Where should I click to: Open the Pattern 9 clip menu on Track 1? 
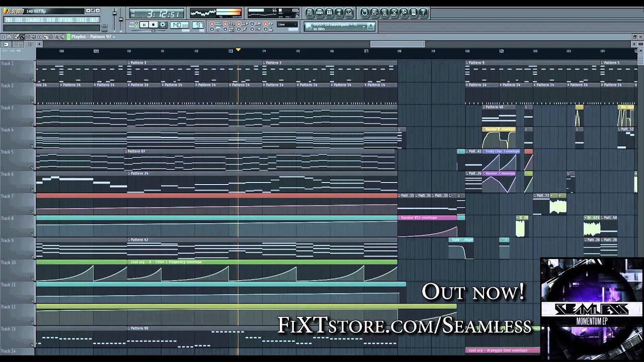coord(467,63)
